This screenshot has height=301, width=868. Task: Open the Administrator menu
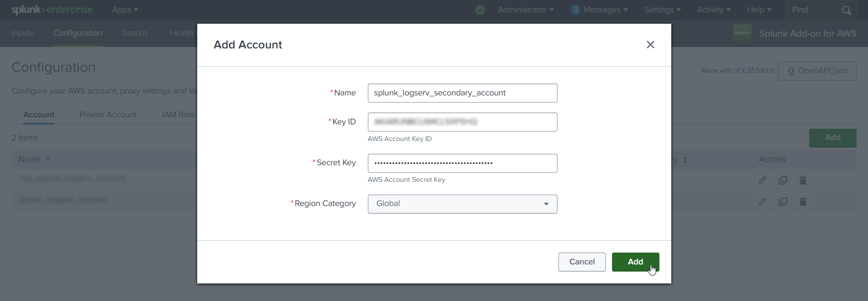coord(526,10)
